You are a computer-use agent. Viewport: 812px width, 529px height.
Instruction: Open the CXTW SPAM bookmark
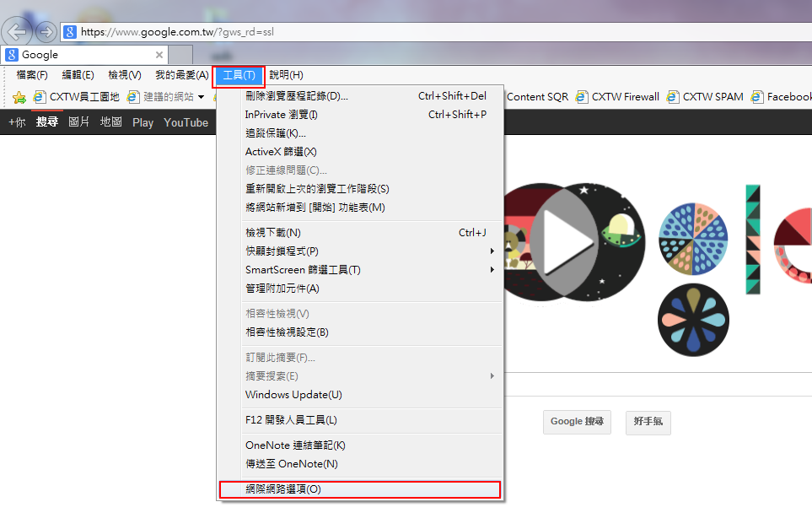pyautogui.click(x=705, y=97)
